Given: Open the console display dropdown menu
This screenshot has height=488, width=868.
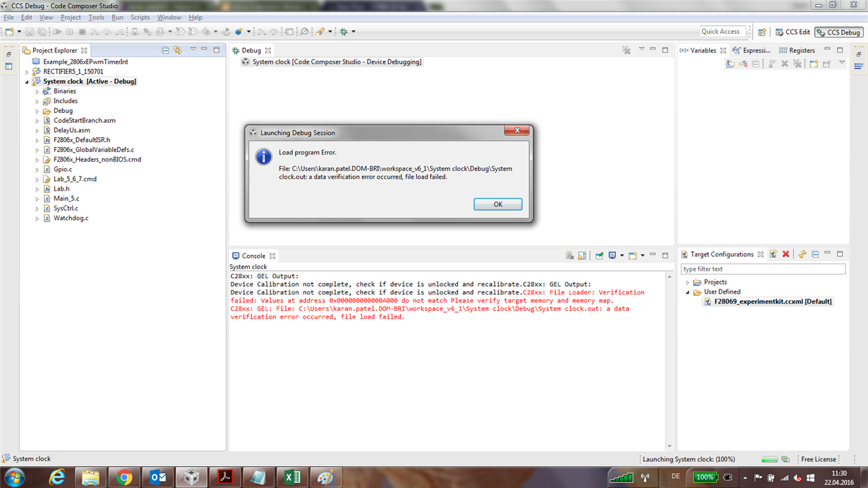Looking at the screenshot, I should coord(621,256).
